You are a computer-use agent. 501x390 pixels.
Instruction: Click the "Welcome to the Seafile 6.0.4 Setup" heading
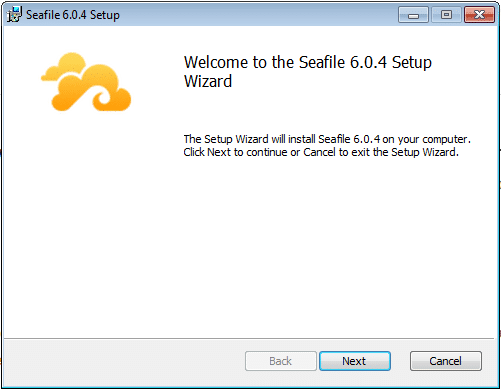pos(308,62)
